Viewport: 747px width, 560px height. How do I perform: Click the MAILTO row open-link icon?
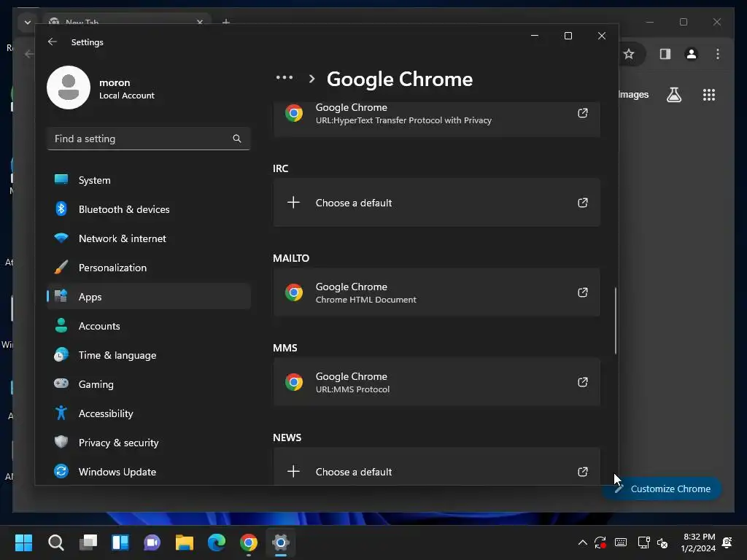583,292
